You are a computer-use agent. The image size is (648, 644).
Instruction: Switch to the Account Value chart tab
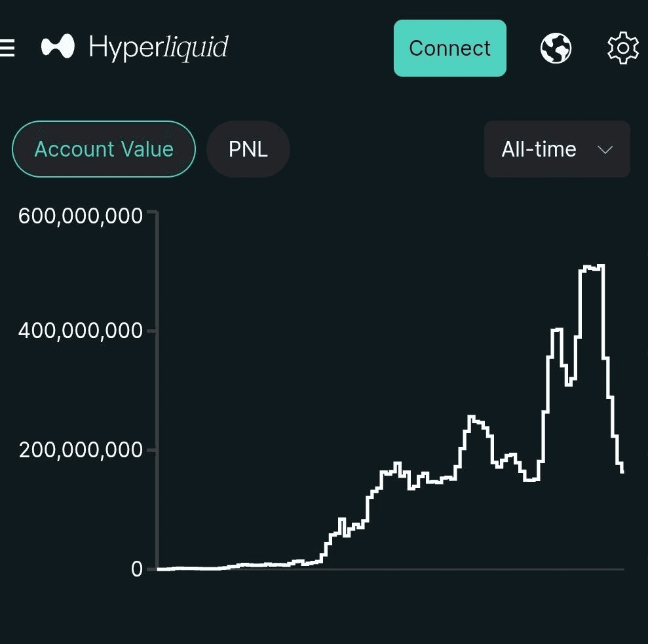click(104, 149)
